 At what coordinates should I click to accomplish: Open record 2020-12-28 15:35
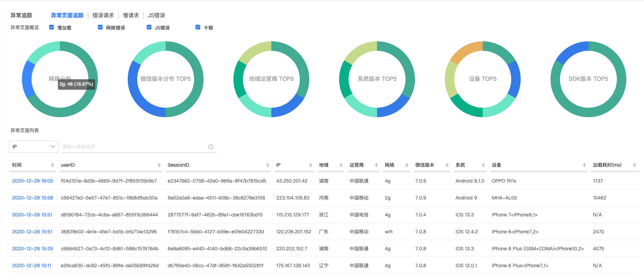(x=33, y=249)
